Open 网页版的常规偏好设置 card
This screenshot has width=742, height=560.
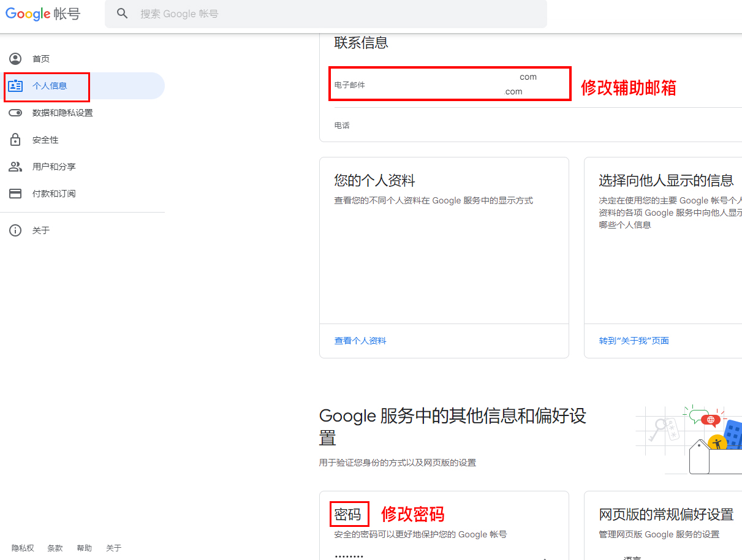[663, 526]
